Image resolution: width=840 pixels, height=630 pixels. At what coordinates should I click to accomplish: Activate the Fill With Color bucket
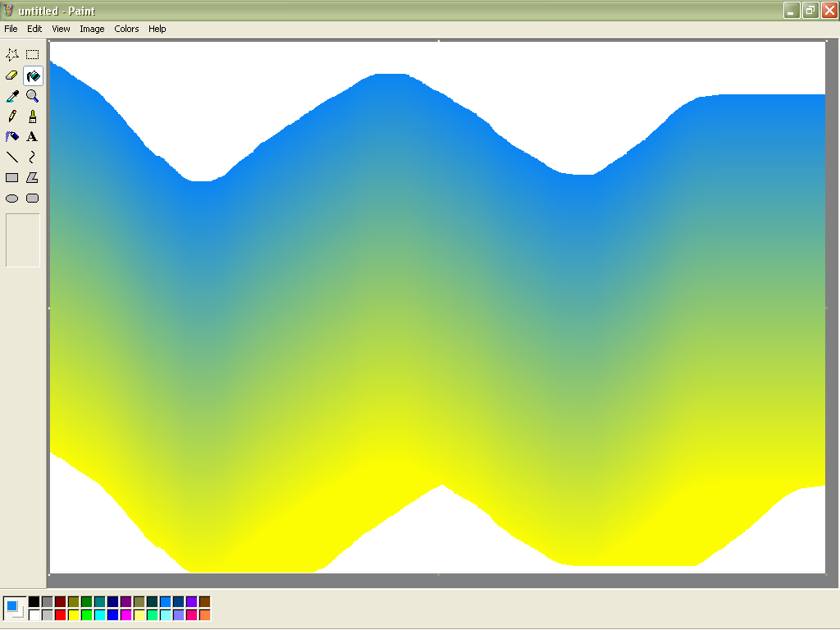32,75
